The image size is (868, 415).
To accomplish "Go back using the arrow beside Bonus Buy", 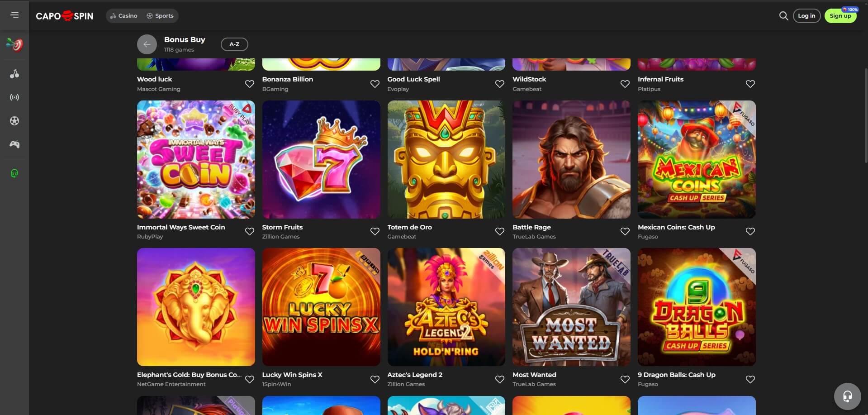I will [147, 44].
